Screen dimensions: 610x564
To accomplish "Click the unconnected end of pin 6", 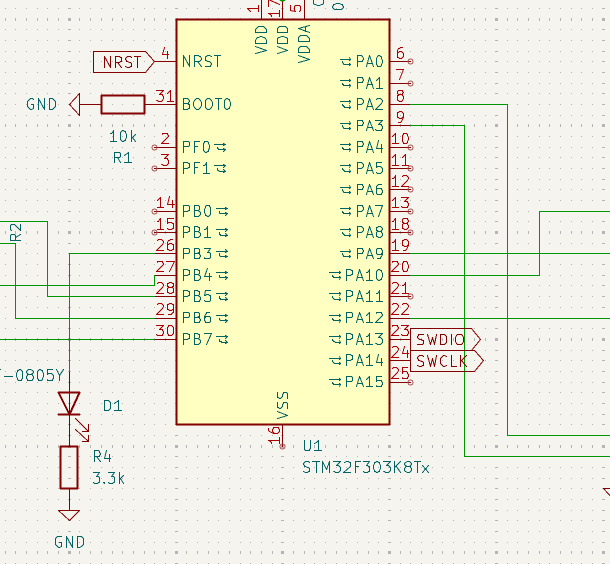I will pos(410,61).
